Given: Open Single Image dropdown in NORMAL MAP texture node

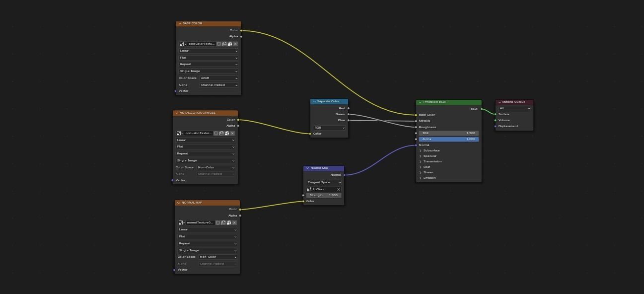Looking at the screenshot, I should click(x=208, y=250).
